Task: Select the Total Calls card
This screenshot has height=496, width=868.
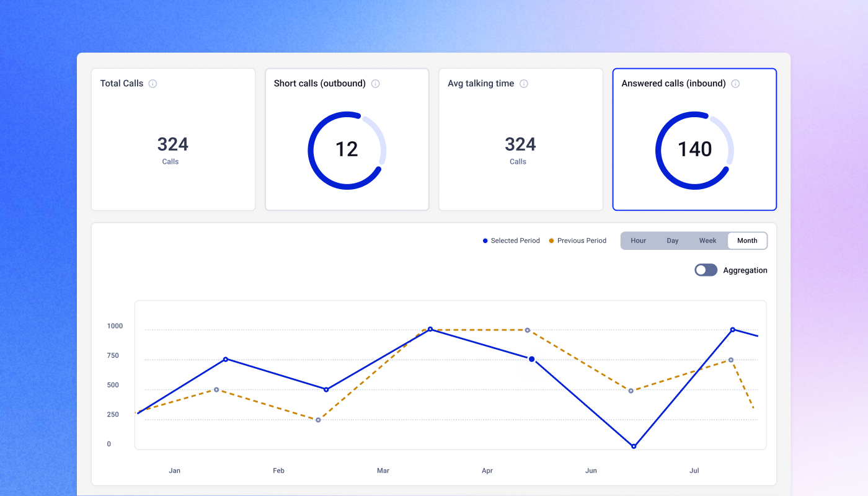Action: point(173,139)
